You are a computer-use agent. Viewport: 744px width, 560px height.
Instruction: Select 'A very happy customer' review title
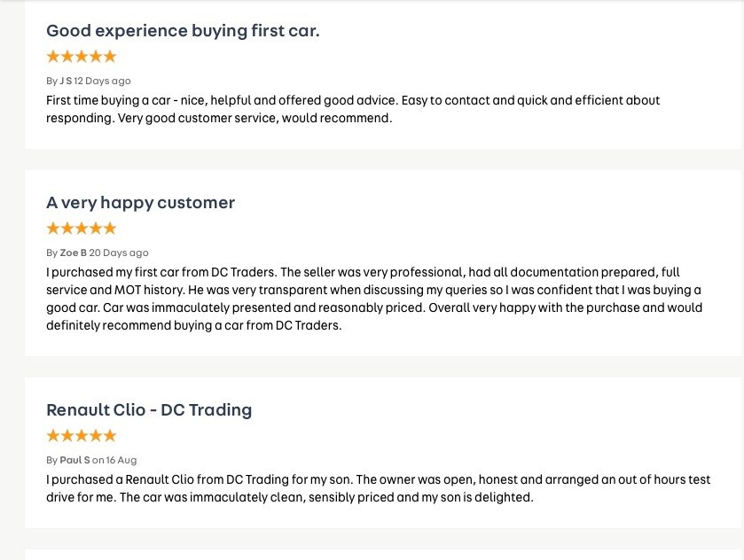click(x=140, y=203)
